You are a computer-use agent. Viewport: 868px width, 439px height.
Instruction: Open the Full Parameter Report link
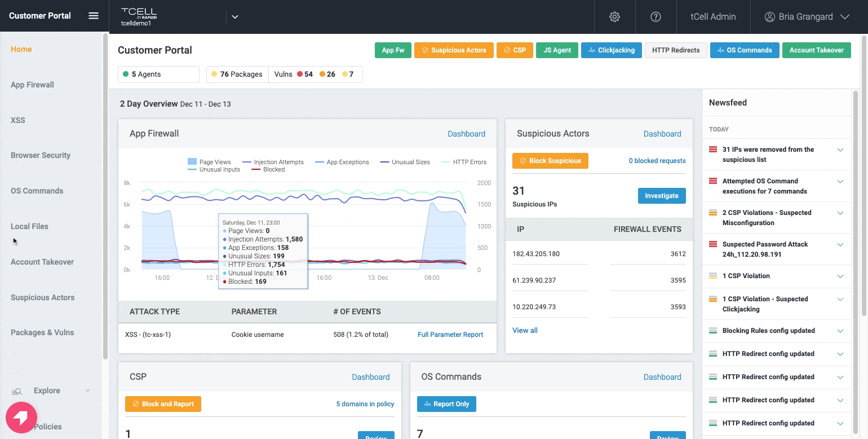coord(450,335)
